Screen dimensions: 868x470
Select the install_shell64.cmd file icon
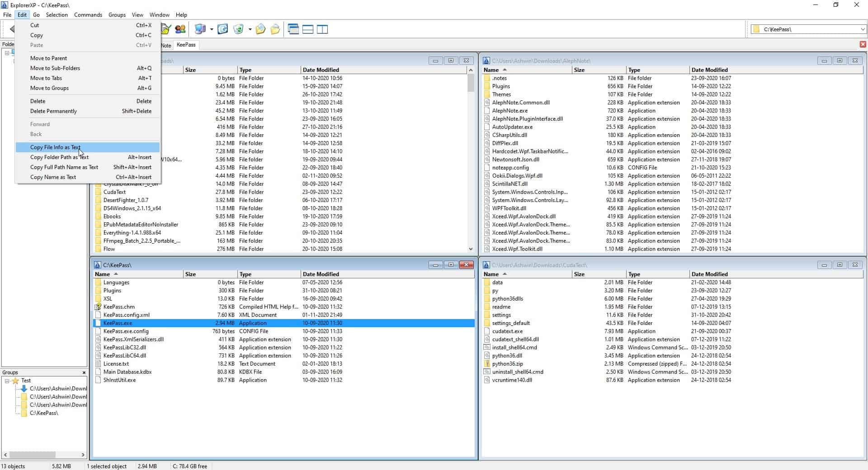pyautogui.click(x=487, y=348)
